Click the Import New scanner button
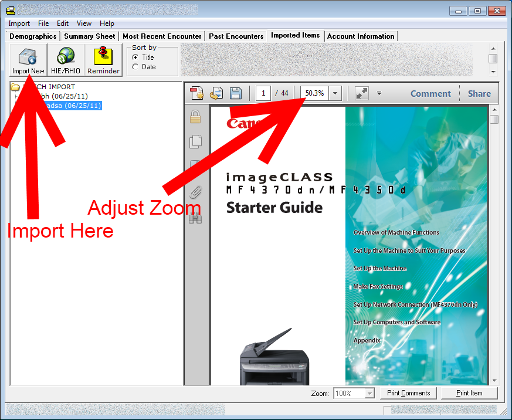512x420 pixels. click(x=28, y=60)
